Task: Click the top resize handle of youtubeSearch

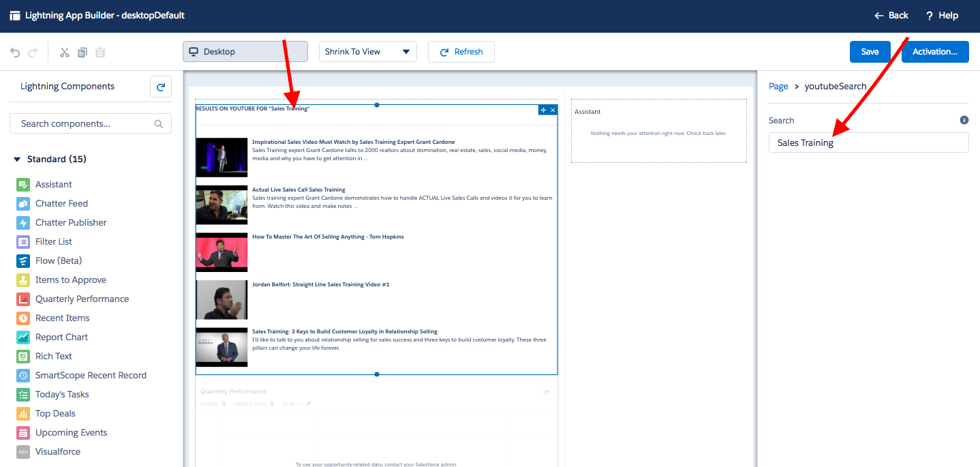Action: [x=376, y=105]
